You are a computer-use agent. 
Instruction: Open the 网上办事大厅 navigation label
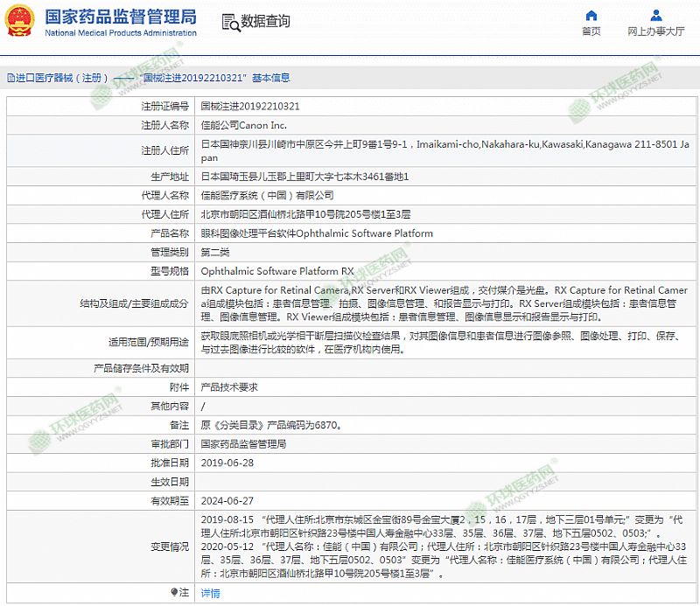(x=655, y=31)
